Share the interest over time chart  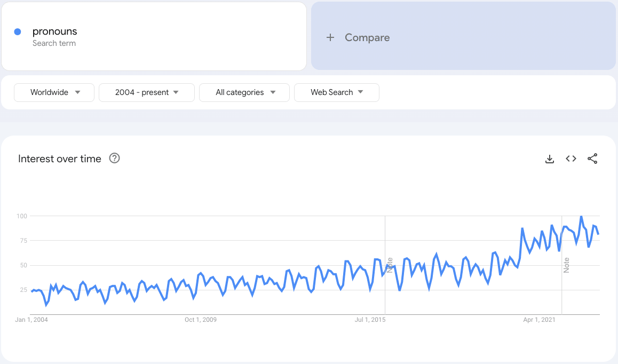(x=592, y=159)
